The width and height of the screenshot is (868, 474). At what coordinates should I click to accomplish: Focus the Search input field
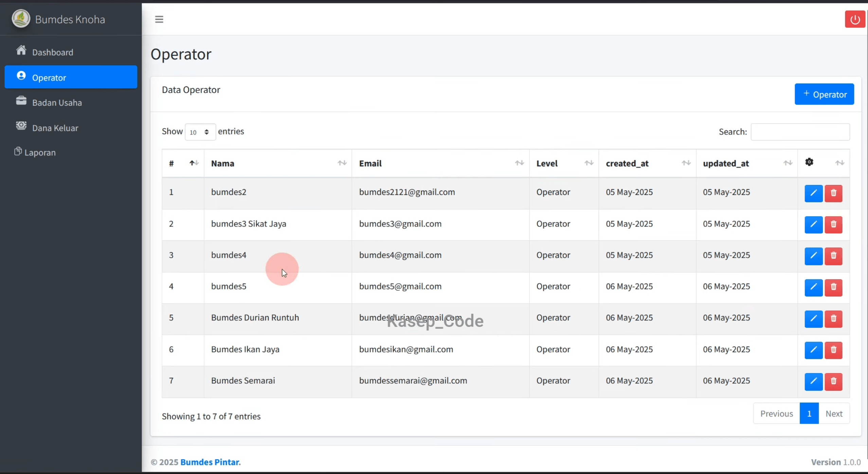800,132
